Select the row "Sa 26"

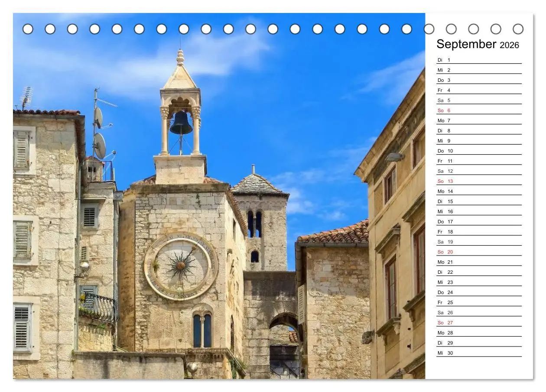(x=479, y=312)
